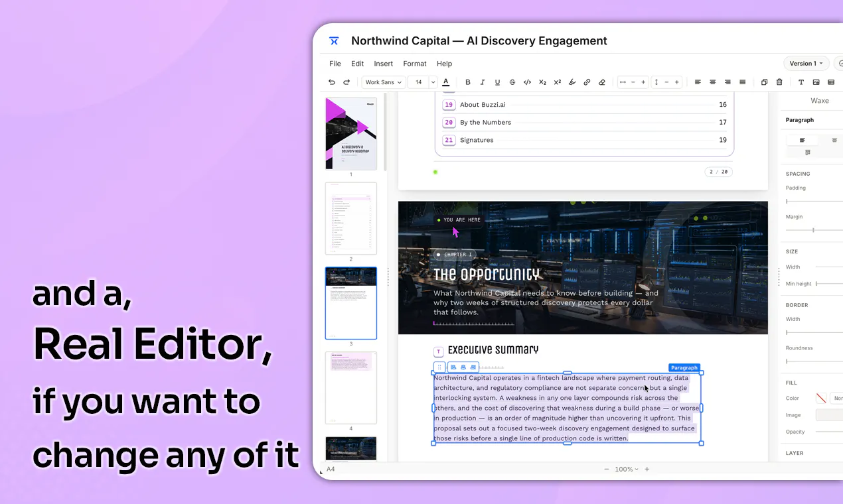
Task: Toggle italic formatting
Action: [483, 82]
